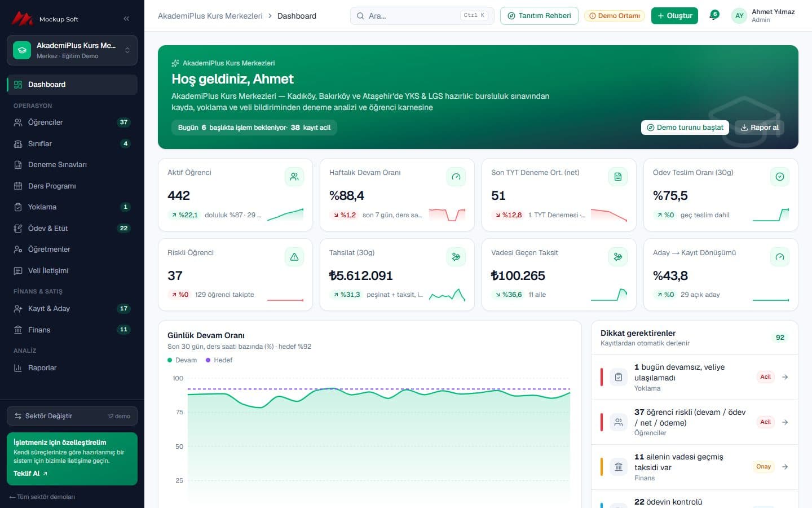Open the Sektör Değiştir selector

[72, 416]
